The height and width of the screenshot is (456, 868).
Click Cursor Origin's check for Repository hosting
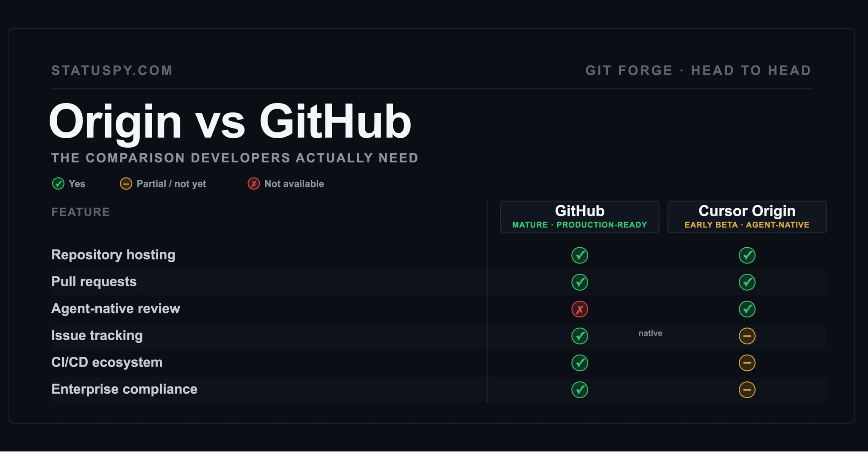(x=747, y=255)
